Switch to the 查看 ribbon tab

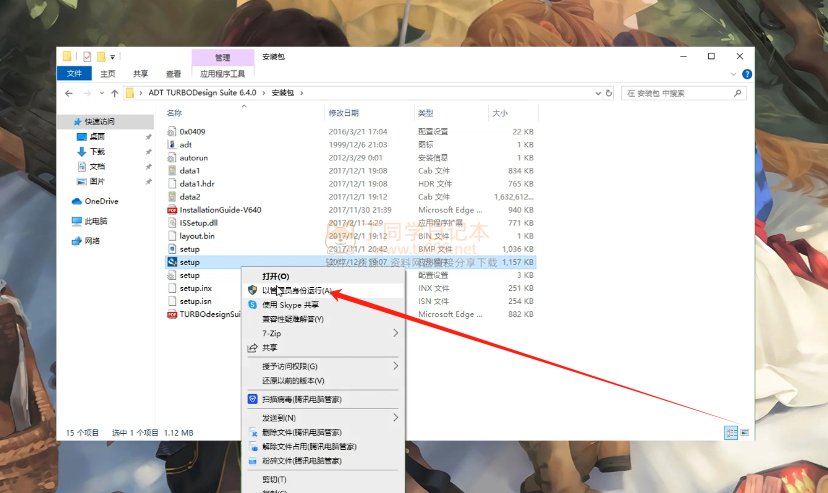pos(173,74)
